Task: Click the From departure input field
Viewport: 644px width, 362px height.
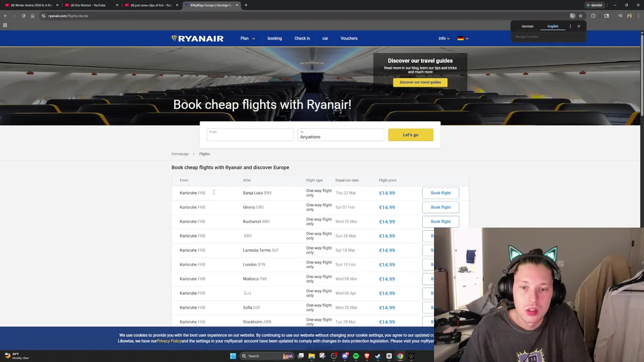Action: tap(250, 135)
